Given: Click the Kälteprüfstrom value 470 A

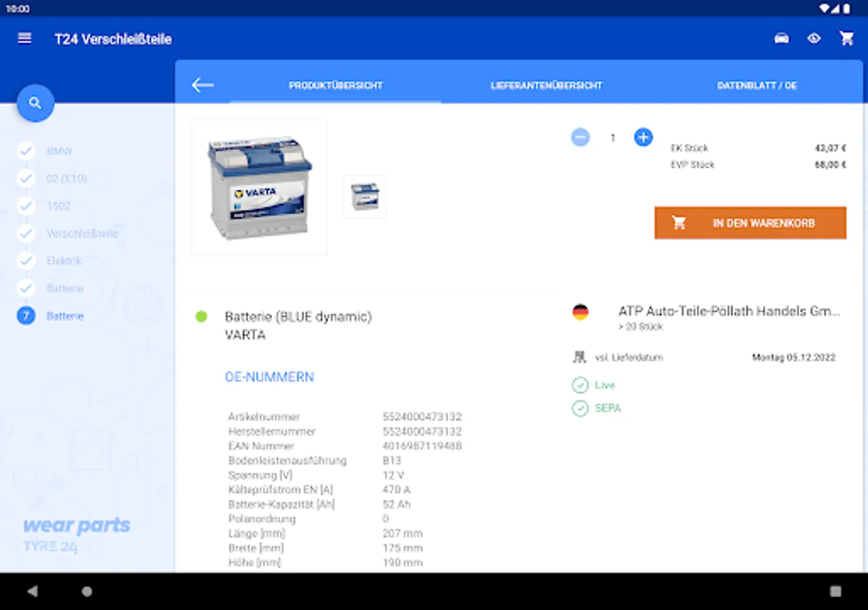Looking at the screenshot, I should point(396,490).
